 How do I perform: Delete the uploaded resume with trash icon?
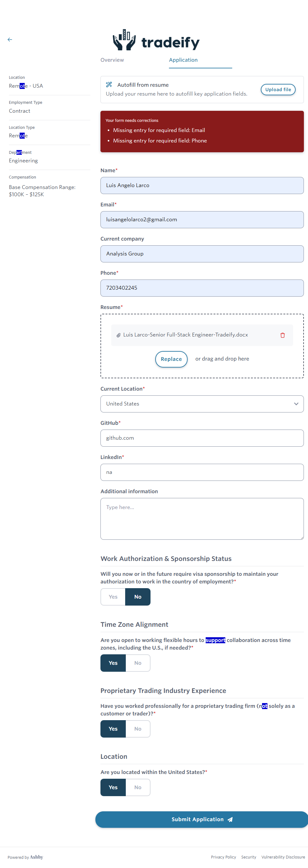pos(282,335)
